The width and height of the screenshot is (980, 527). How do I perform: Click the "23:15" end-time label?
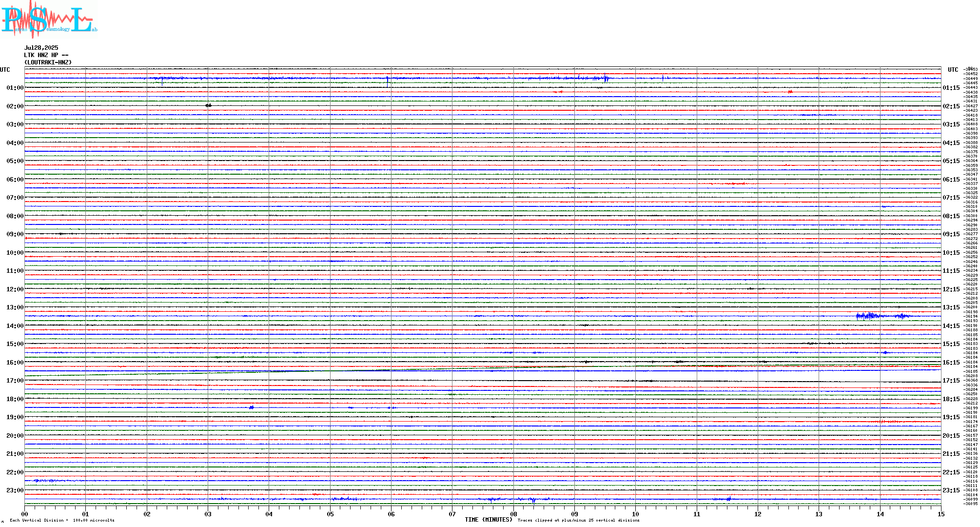pyautogui.click(x=951, y=490)
